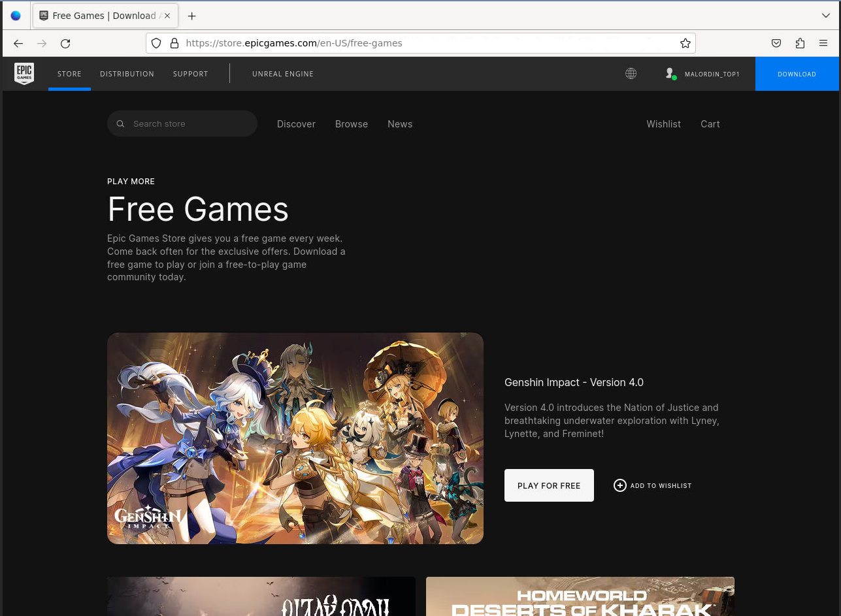841x616 pixels.
Task: Open the language selection globe icon
Action: pos(631,73)
